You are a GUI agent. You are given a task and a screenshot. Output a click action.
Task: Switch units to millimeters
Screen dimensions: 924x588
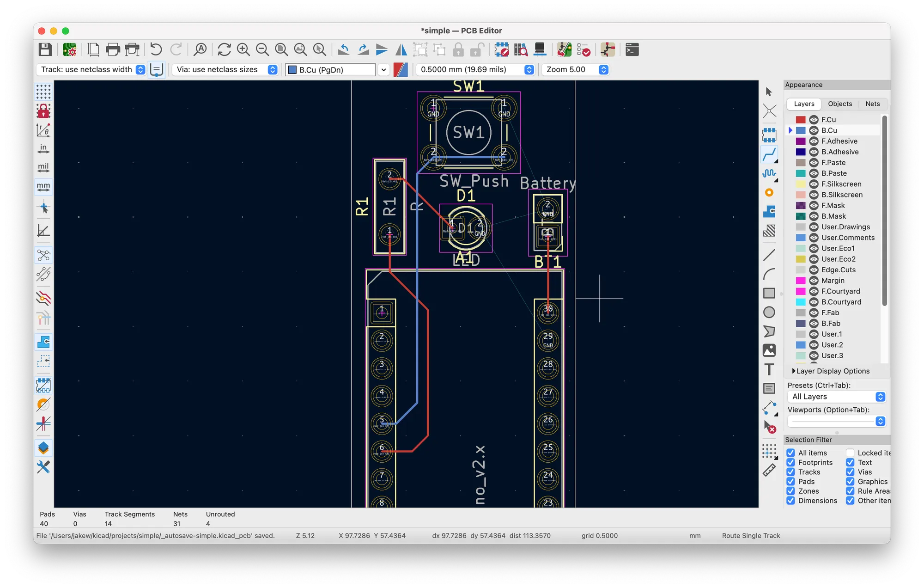(x=43, y=187)
